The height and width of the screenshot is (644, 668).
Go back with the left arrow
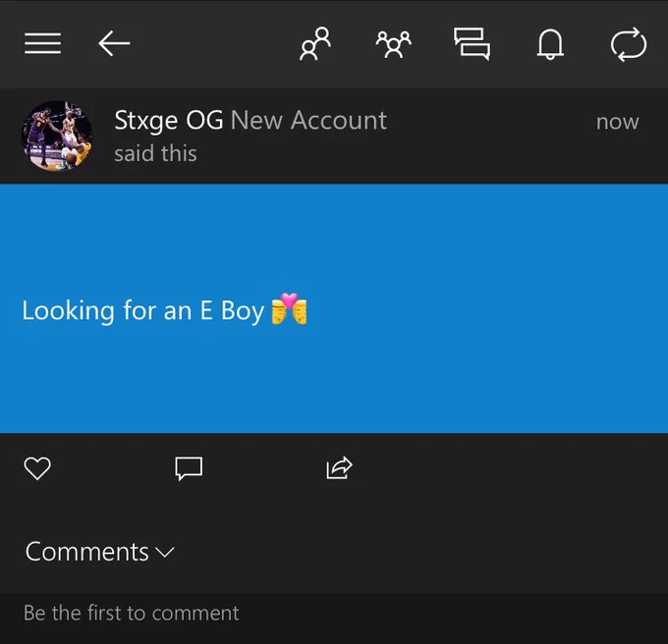click(114, 43)
